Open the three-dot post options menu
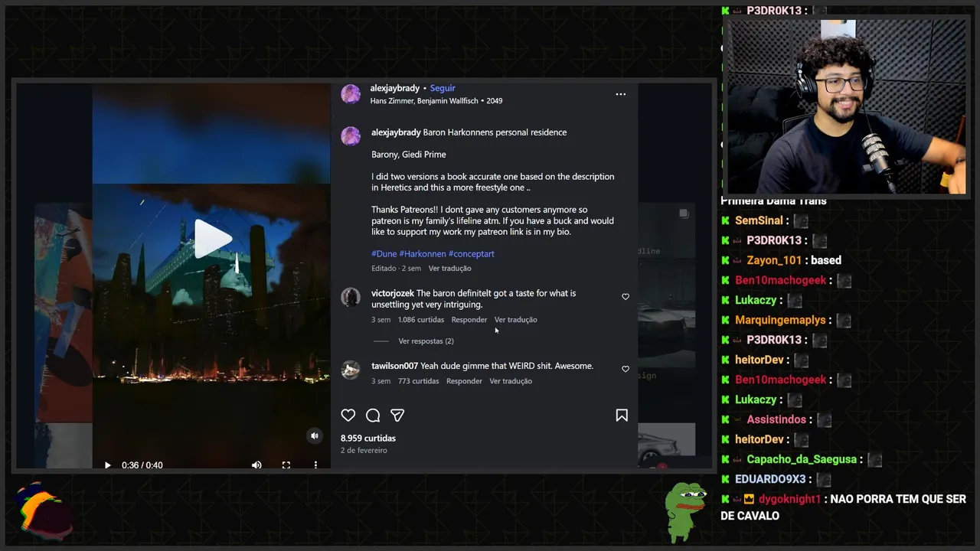Viewport: 980px width, 551px height. point(621,94)
